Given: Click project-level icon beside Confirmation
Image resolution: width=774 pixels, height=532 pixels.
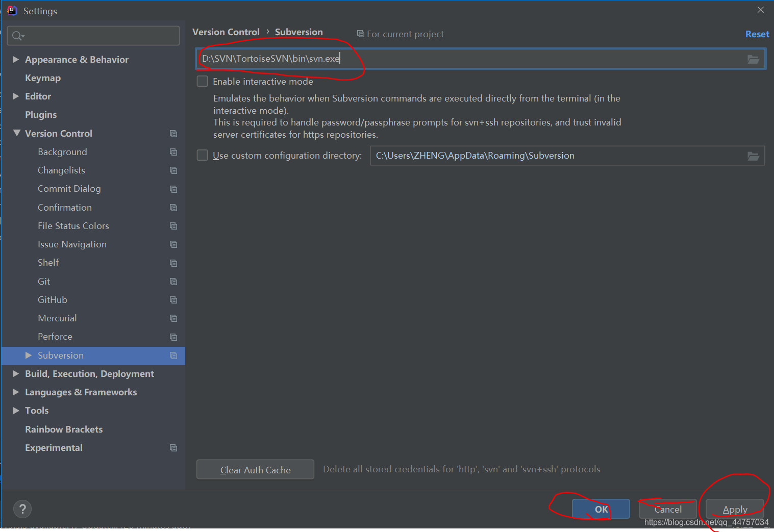Looking at the screenshot, I should point(173,208).
